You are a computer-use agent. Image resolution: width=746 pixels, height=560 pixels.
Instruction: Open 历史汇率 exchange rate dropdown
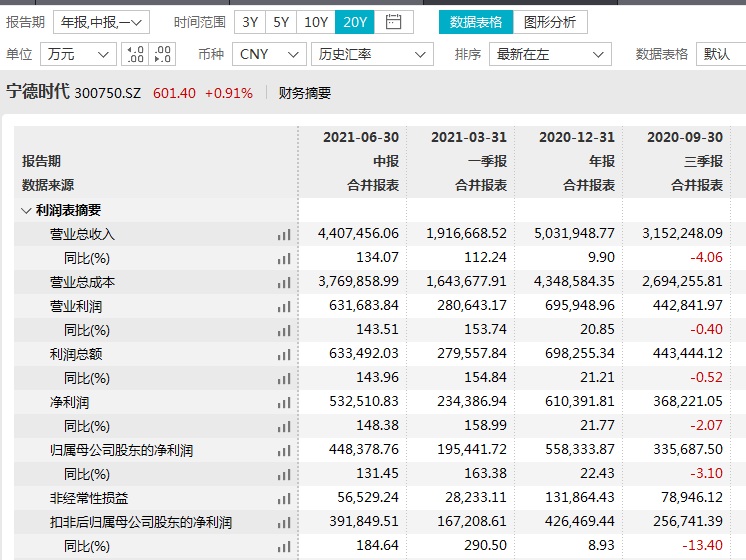pyautogui.click(x=372, y=54)
